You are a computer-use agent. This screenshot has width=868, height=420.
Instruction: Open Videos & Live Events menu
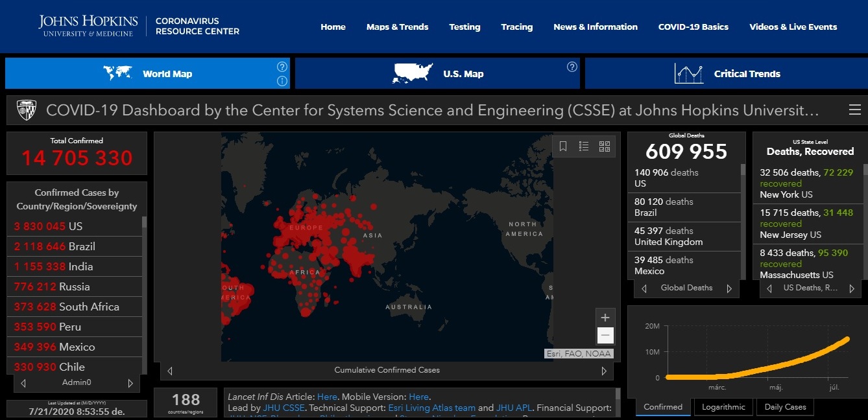793,27
